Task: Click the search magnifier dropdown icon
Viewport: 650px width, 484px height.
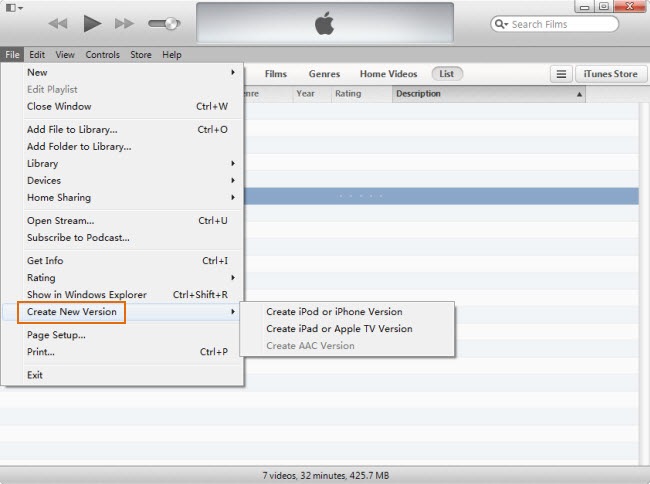Action: pyautogui.click(x=502, y=24)
